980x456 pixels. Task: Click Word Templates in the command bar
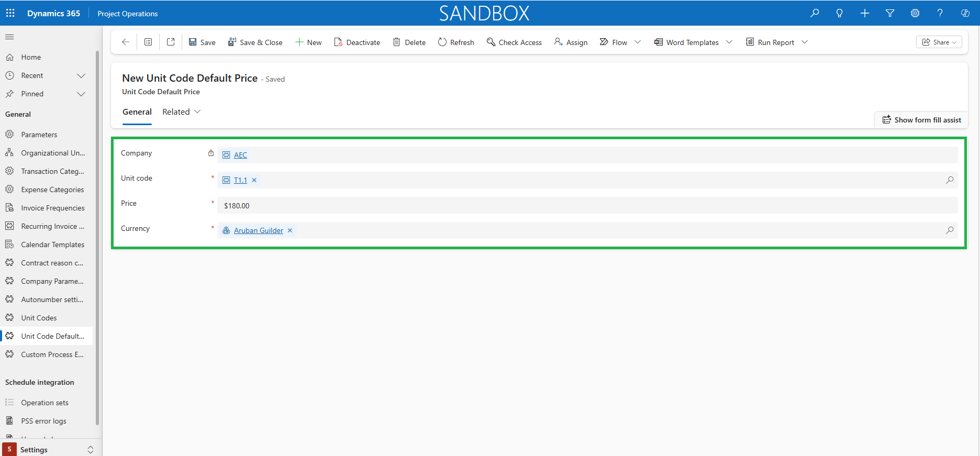click(686, 42)
